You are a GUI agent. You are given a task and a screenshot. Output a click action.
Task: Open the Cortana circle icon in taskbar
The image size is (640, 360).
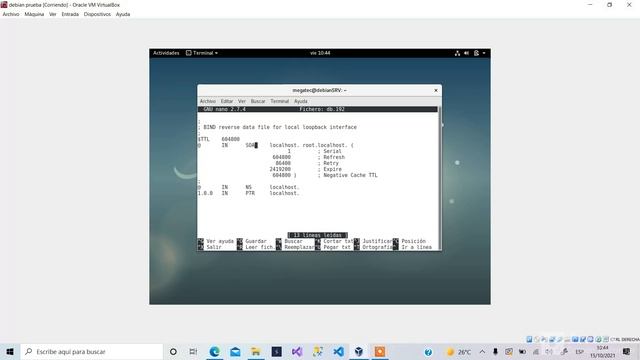coord(173,351)
